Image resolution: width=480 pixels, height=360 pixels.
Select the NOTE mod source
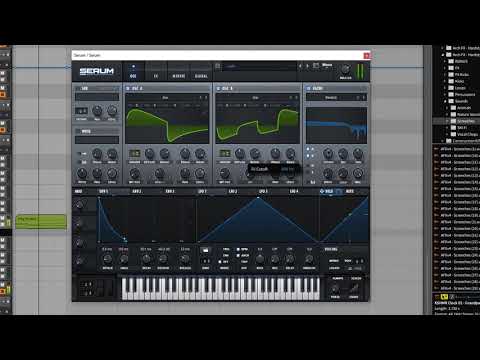[x=350, y=191]
